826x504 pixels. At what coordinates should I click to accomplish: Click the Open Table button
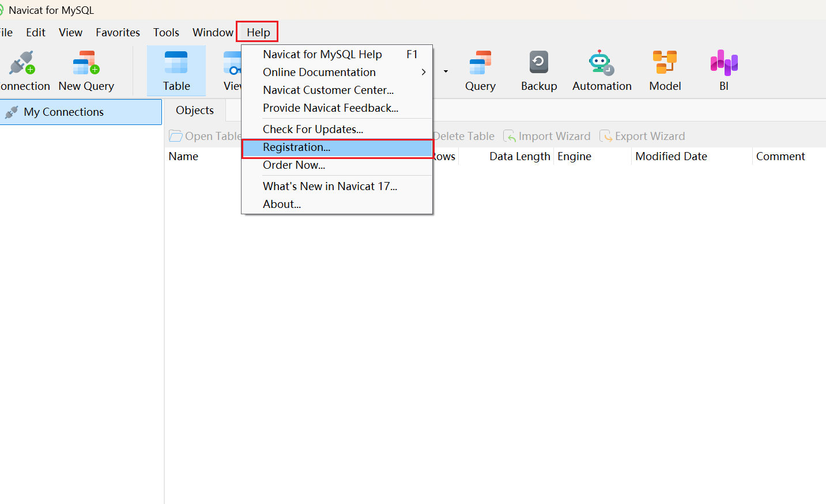coord(205,136)
